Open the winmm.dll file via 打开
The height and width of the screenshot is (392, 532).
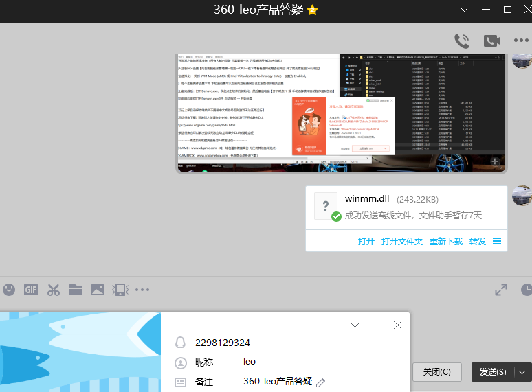(x=366, y=241)
